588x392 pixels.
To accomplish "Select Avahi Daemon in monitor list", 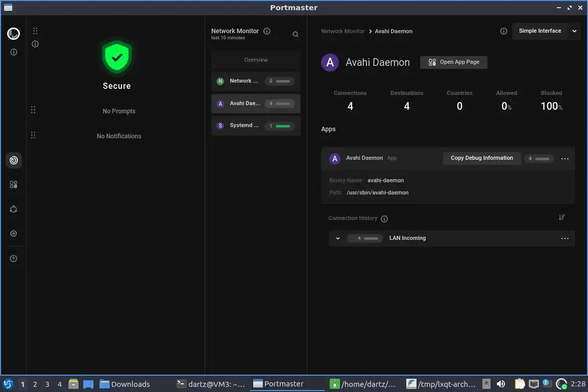I will tap(256, 104).
